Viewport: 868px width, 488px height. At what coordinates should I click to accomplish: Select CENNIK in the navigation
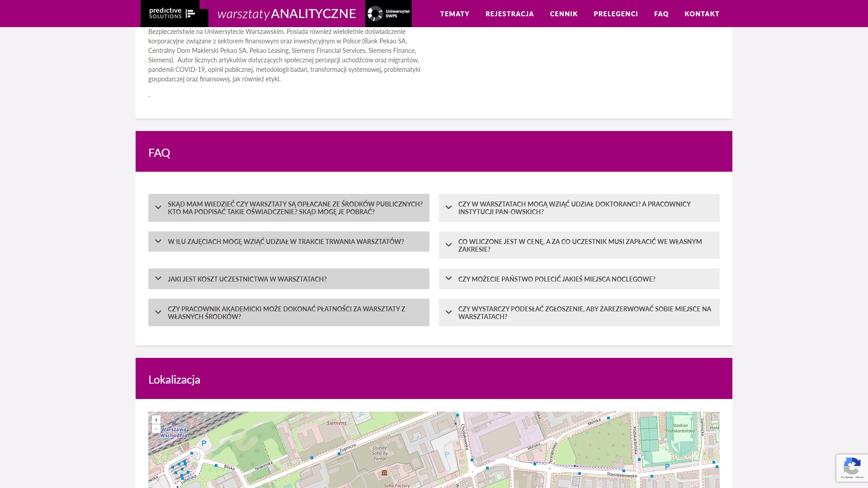[x=564, y=14]
